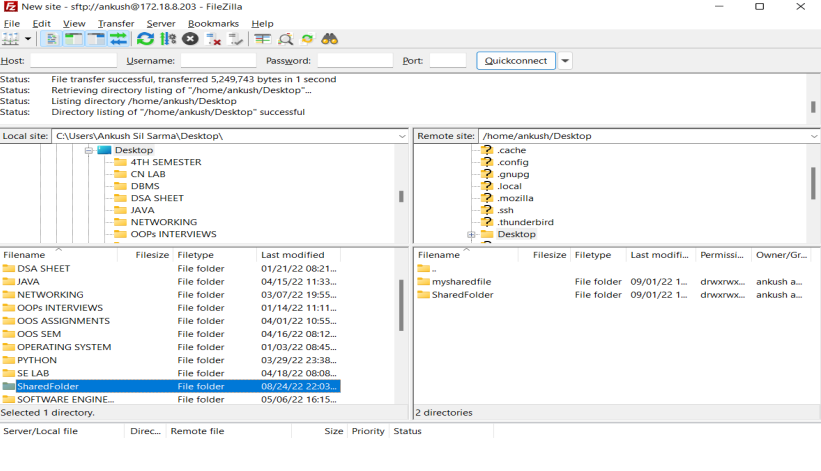The image size is (821, 471).
Task: Sort remote files by Filesize header
Action: coord(544,255)
